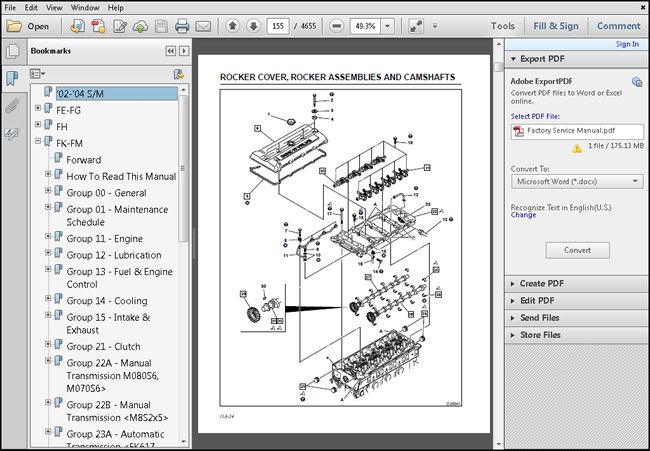This screenshot has width=650, height=451.
Task: Collapse the Export PDF section
Action: pos(514,59)
